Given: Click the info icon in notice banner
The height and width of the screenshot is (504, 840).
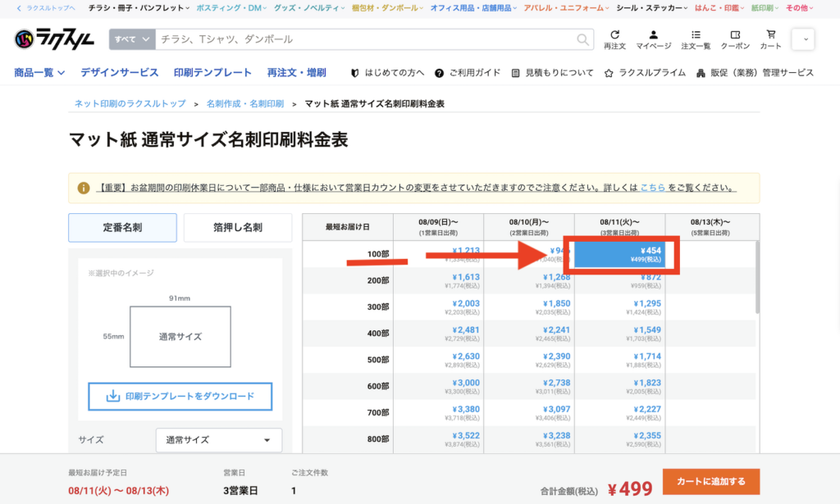Looking at the screenshot, I should 83,188.
